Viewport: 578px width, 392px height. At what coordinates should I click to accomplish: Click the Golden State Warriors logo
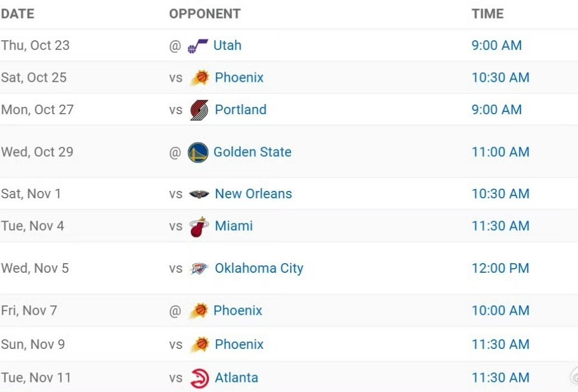pos(198,152)
